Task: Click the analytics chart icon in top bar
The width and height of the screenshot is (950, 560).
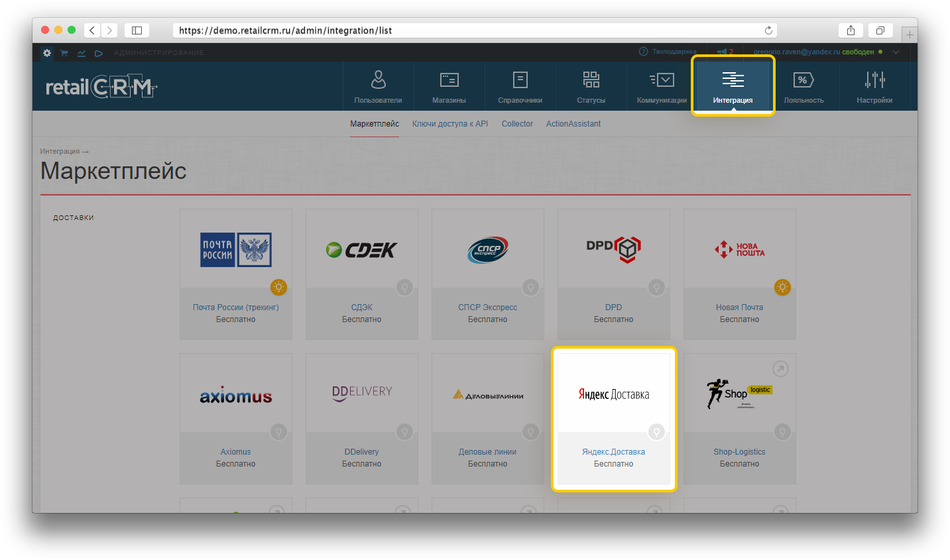Action: [82, 53]
